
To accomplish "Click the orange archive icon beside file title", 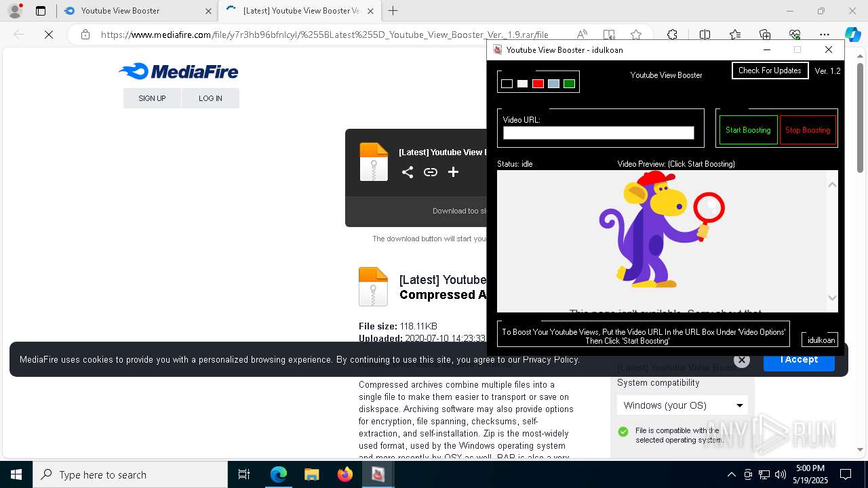I will click(x=373, y=287).
